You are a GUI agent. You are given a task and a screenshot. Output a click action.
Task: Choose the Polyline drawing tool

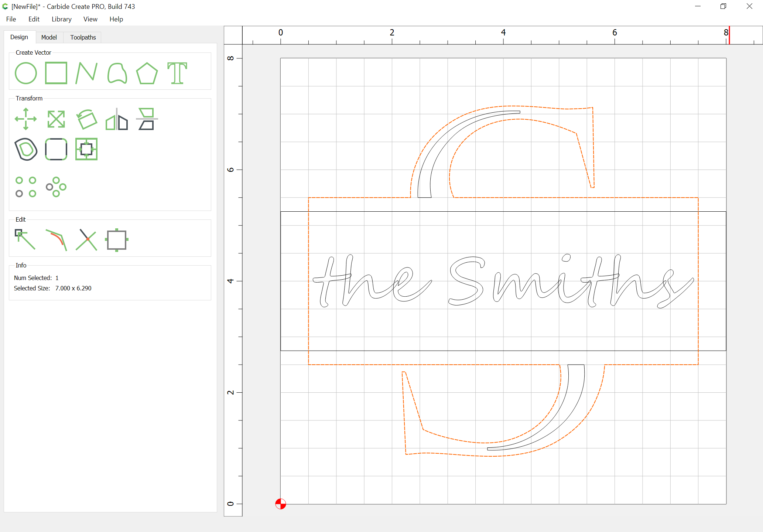click(x=86, y=73)
